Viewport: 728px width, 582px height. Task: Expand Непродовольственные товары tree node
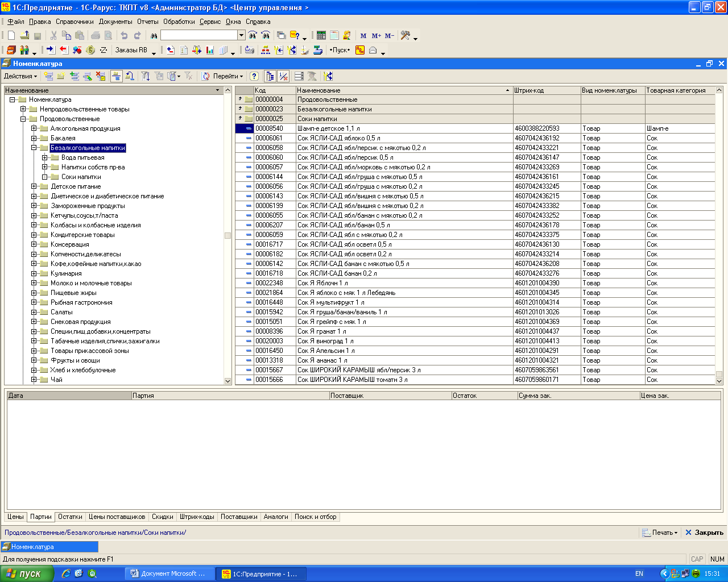(x=23, y=109)
